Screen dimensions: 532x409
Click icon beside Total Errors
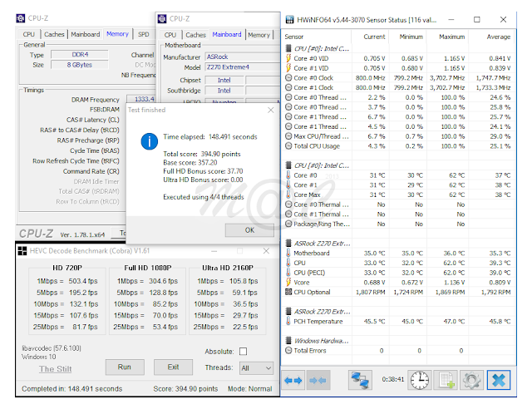pos(288,350)
